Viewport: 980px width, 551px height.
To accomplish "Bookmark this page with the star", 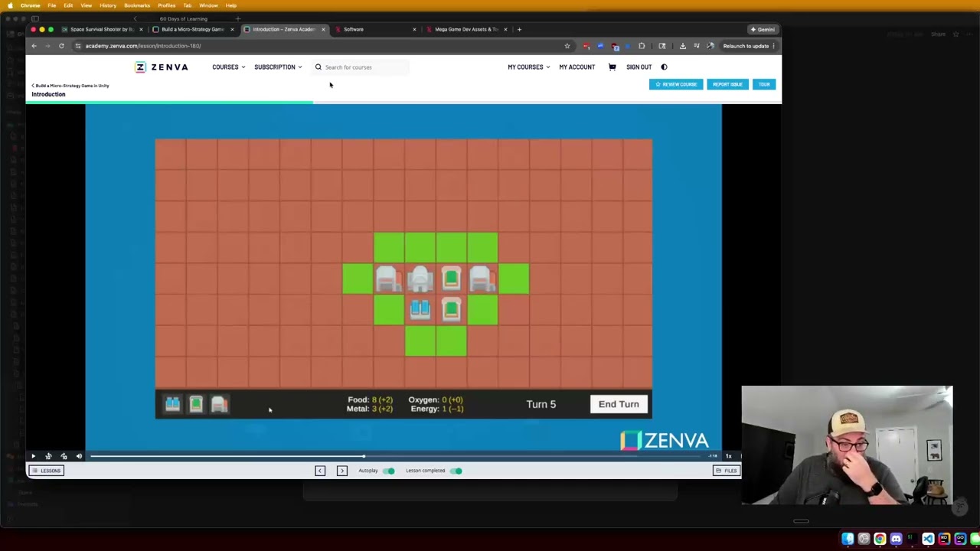I will coord(567,46).
